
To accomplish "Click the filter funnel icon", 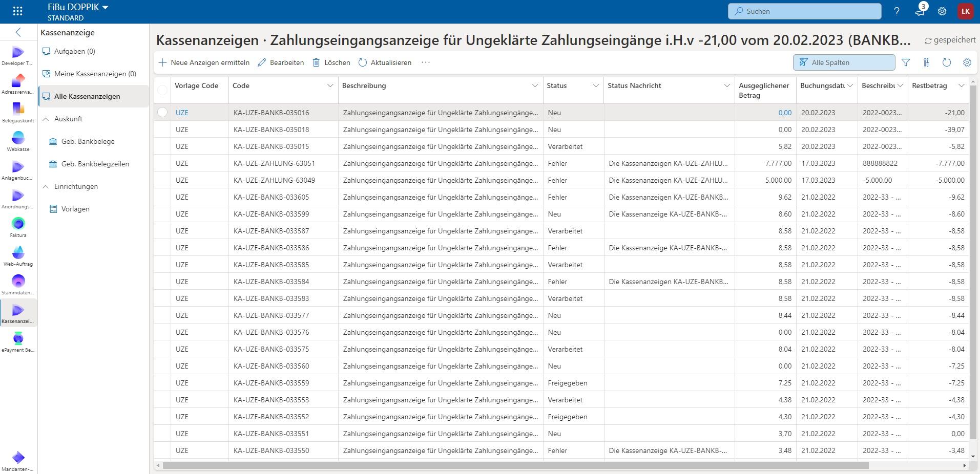I will 906,62.
